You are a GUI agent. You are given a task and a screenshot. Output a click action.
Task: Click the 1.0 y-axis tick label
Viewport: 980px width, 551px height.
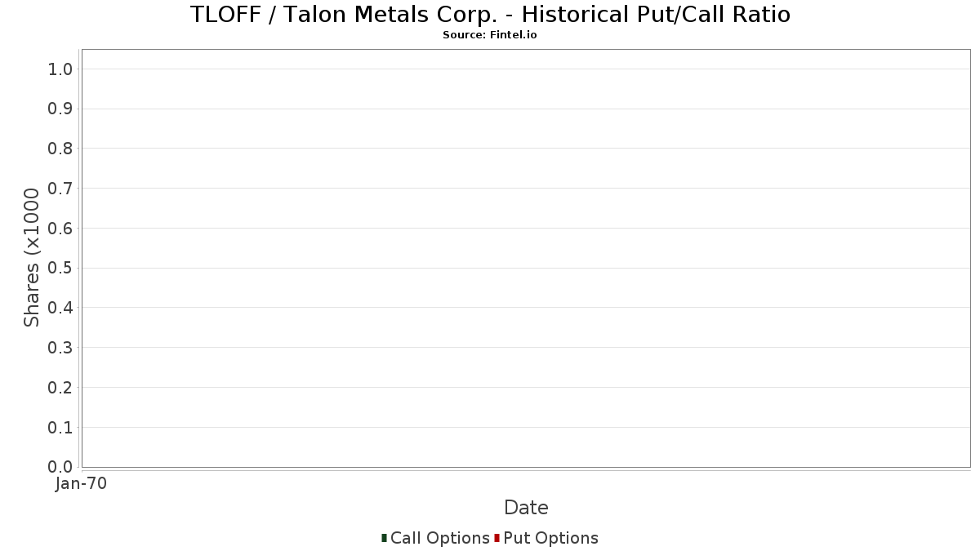pos(60,69)
